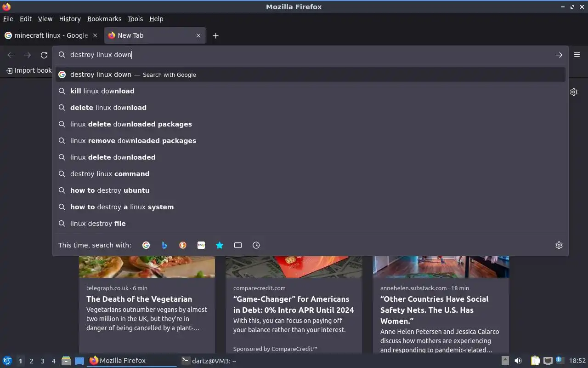Search open tabs using the tab icon
Viewport: 588px width, 368px height.
[x=238, y=245]
